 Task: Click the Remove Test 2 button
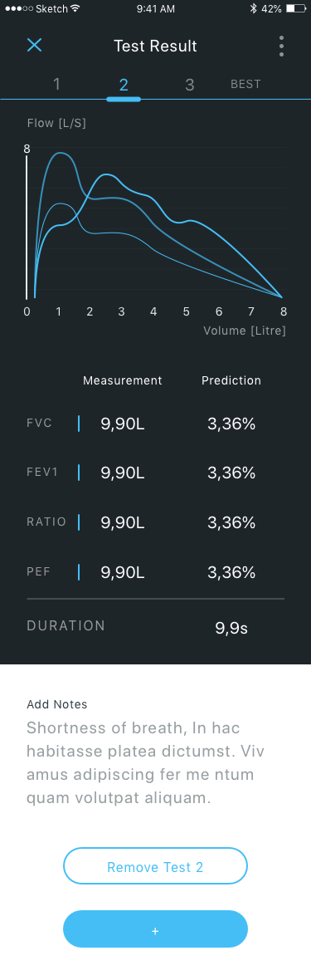point(156,866)
